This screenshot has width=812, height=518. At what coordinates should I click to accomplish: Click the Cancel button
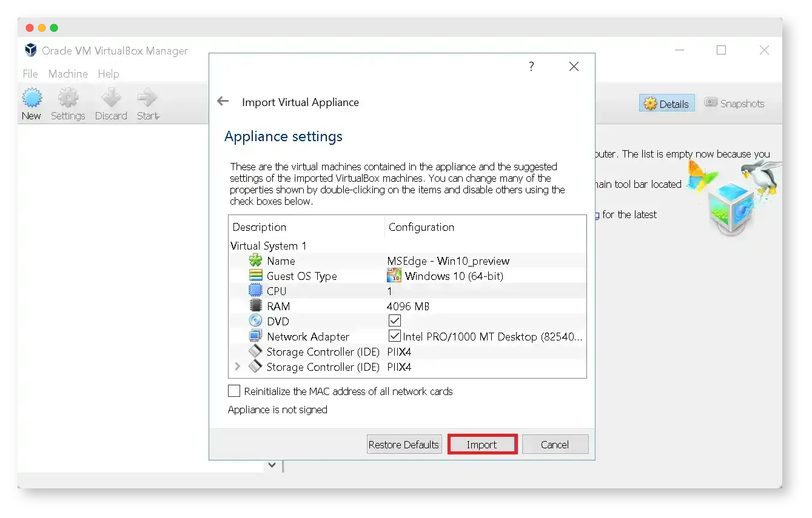pos(555,444)
